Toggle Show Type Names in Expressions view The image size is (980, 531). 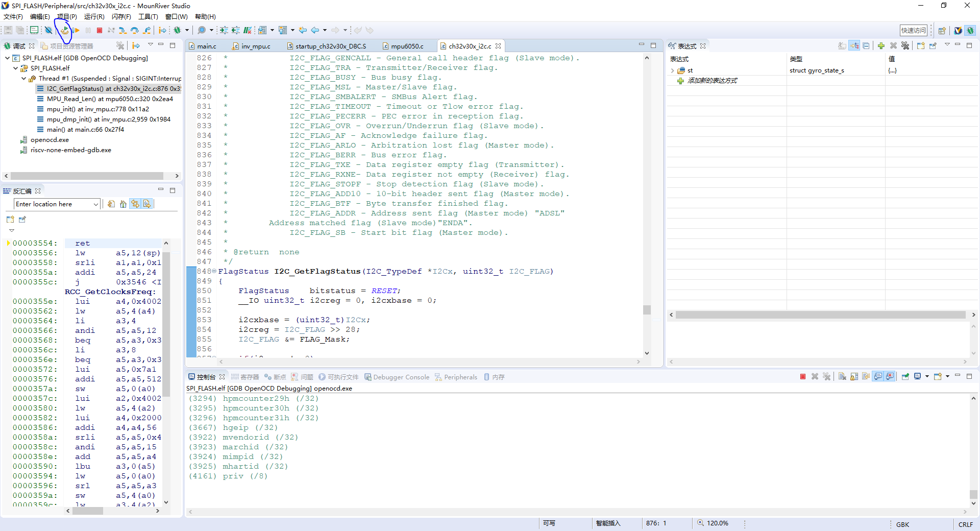click(842, 46)
